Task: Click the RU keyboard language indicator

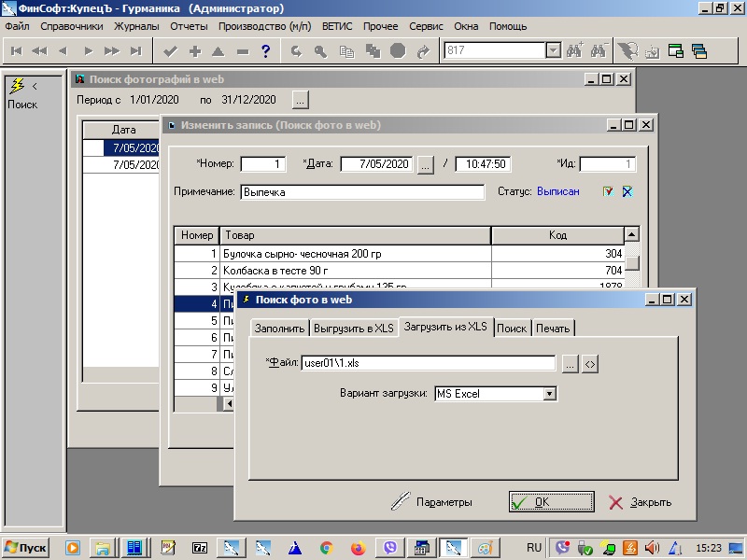Action: pos(534,547)
